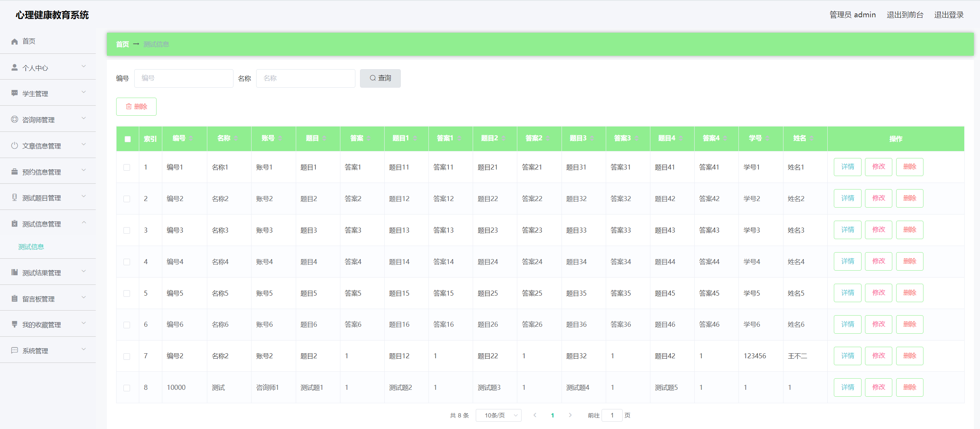Click the 预约信息管理 briefcase icon
This screenshot has height=429, width=980.
click(15, 172)
